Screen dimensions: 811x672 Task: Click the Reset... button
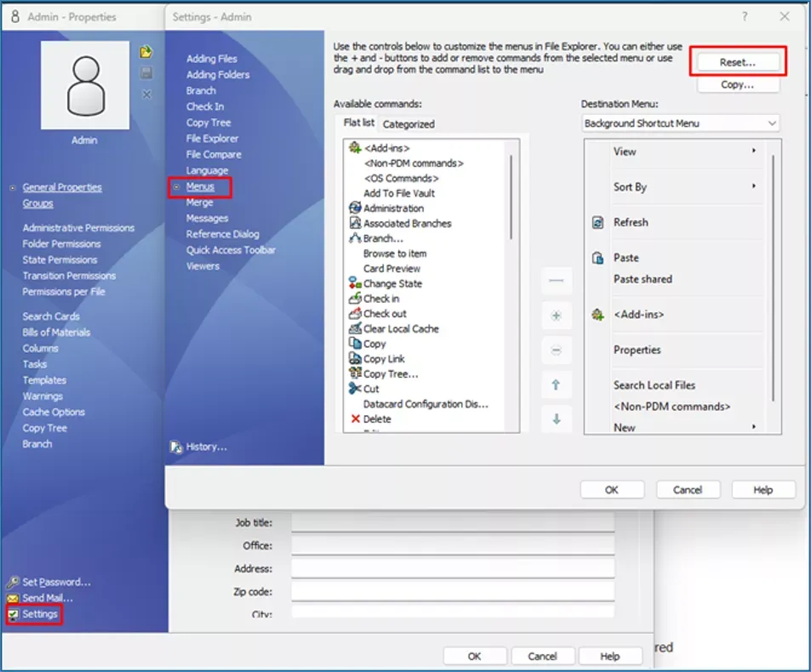(738, 62)
